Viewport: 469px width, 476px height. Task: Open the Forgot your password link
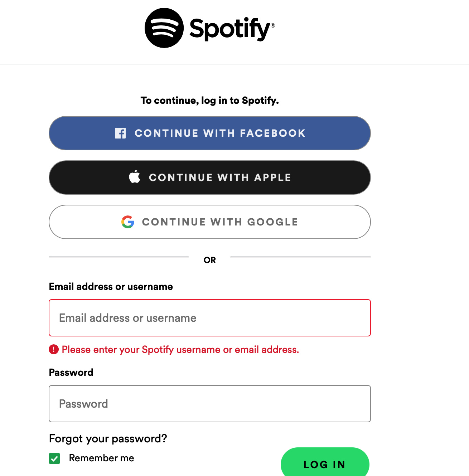click(x=108, y=438)
